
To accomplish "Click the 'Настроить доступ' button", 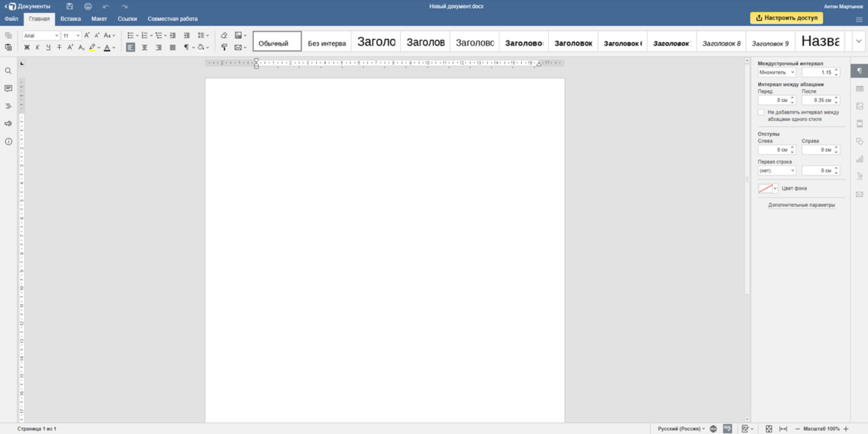I will tap(786, 18).
